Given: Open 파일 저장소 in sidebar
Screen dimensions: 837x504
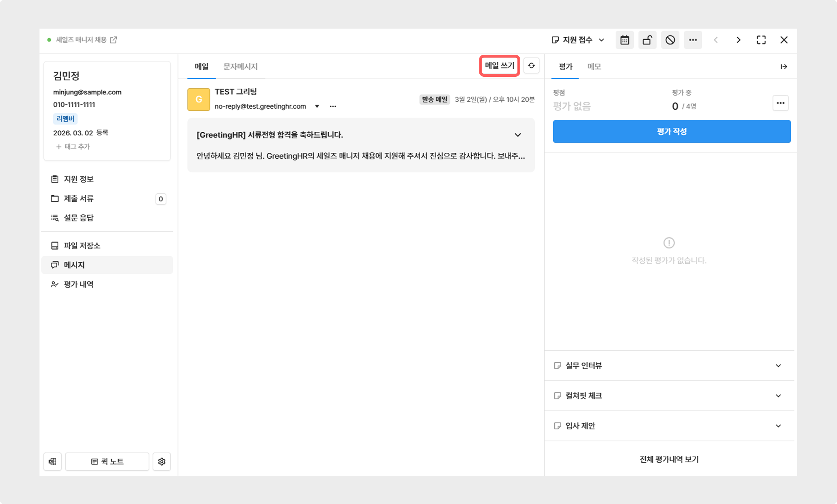Looking at the screenshot, I should [x=107, y=245].
